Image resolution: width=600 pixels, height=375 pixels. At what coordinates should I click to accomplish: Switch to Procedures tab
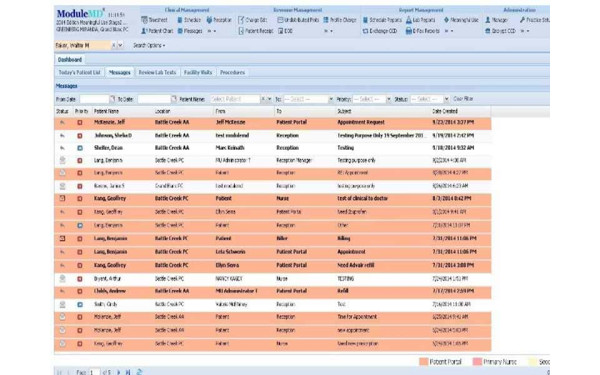click(232, 72)
